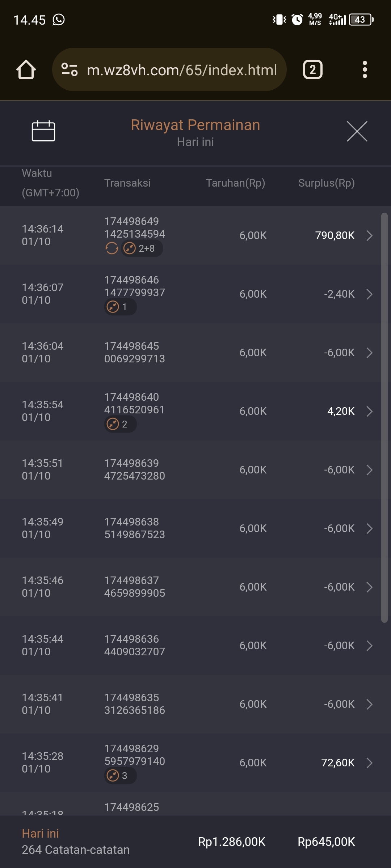Viewport: 391px width, 868px height.
Task: Expand details for 4,20K surplus row
Action: pyautogui.click(x=369, y=411)
